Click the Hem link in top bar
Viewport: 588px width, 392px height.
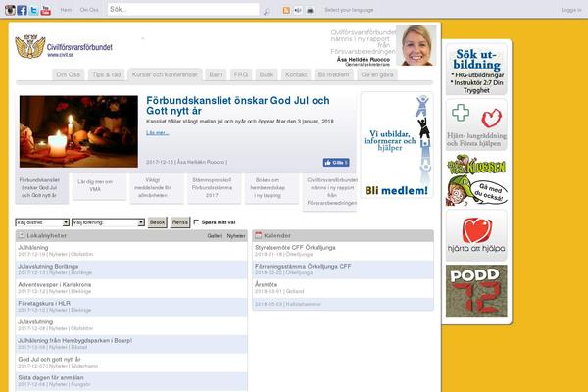click(66, 10)
